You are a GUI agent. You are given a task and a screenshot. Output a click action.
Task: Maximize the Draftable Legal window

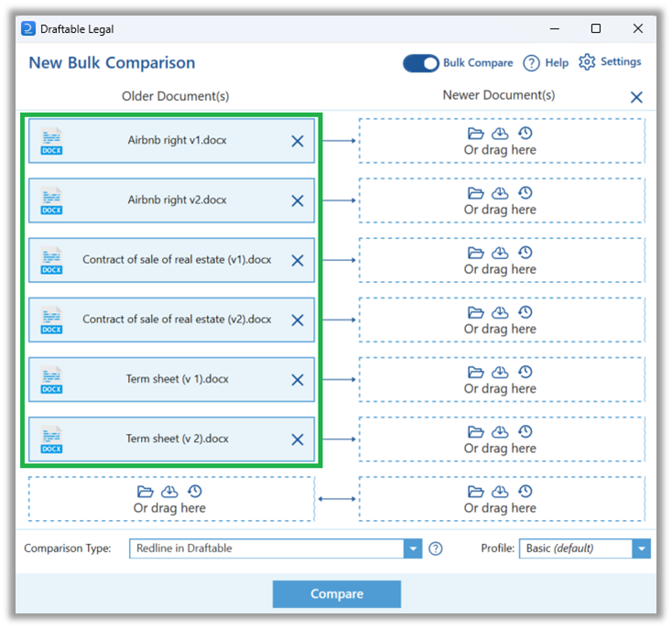coord(596,28)
